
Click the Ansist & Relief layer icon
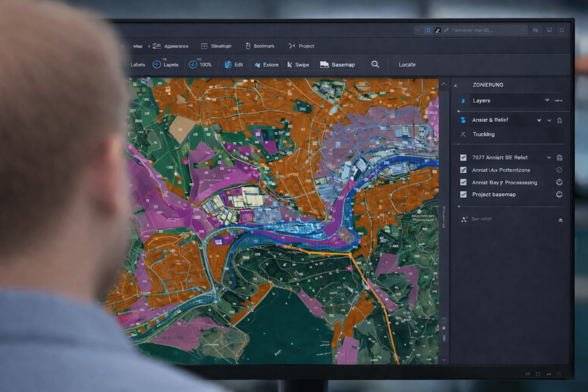pyautogui.click(x=463, y=120)
